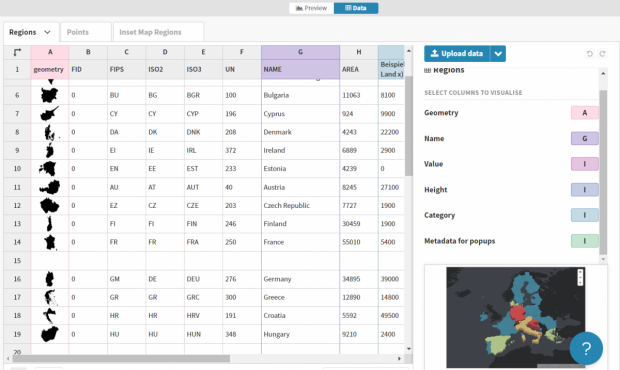The width and height of the screenshot is (620, 370).
Task: Click side panel scroll up arrow
Action: [x=603, y=74]
